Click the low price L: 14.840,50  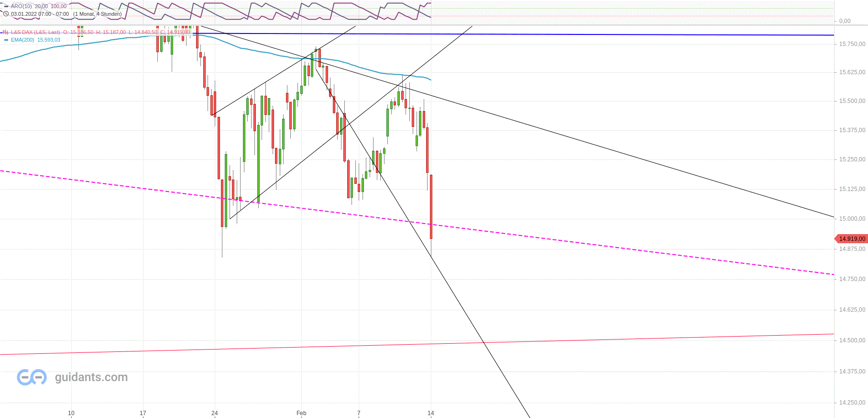143,32
